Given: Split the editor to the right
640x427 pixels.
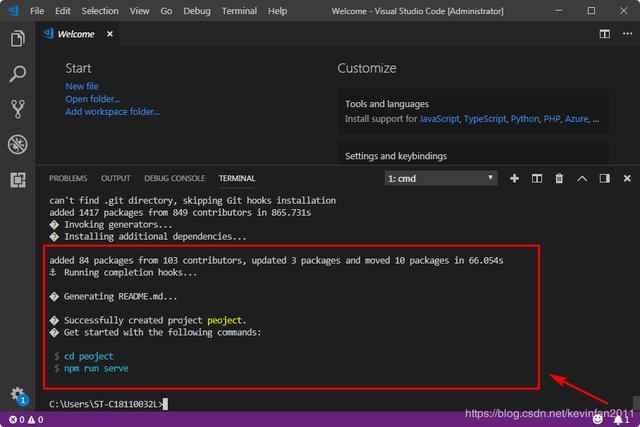Looking at the screenshot, I should tap(604, 34).
